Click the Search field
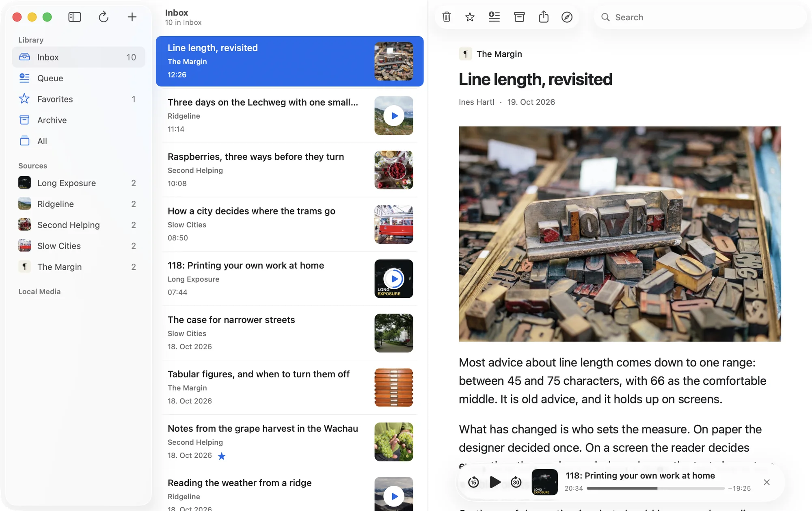The width and height of the screenshot is (812, 511). coord(700,17)
